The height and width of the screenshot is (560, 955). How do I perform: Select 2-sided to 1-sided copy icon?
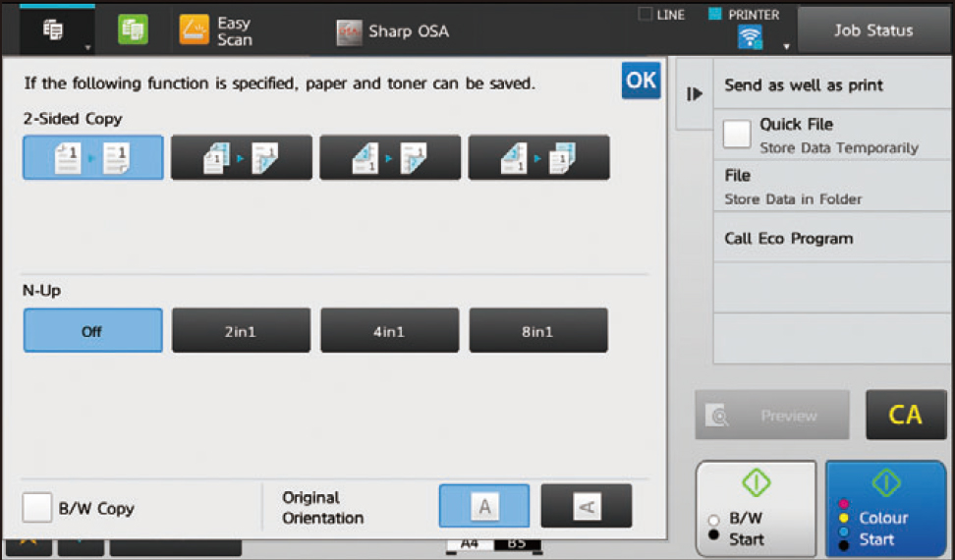click(x=538, y=157)
